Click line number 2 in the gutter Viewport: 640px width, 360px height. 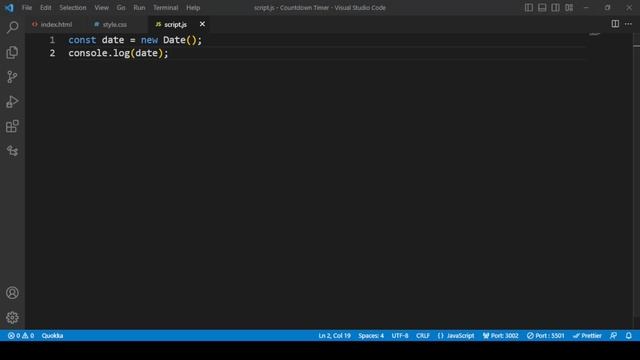[x=52, y=53]
